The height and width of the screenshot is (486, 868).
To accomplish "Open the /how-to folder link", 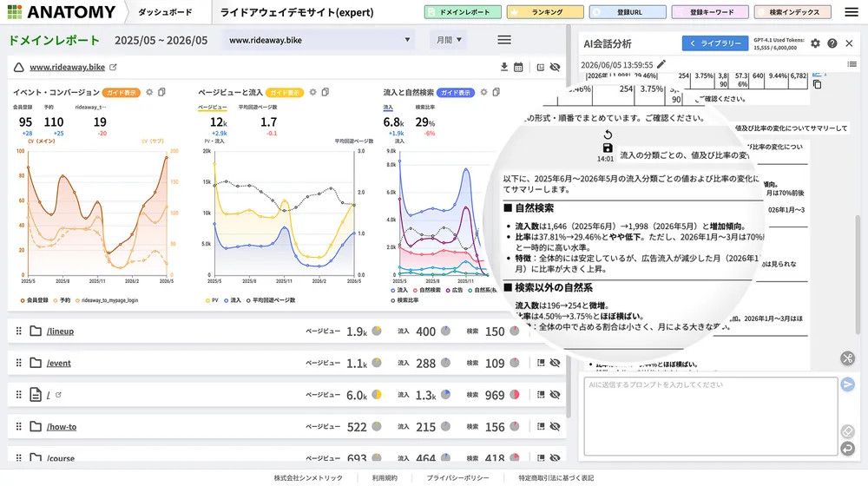I will coord(62,427).
